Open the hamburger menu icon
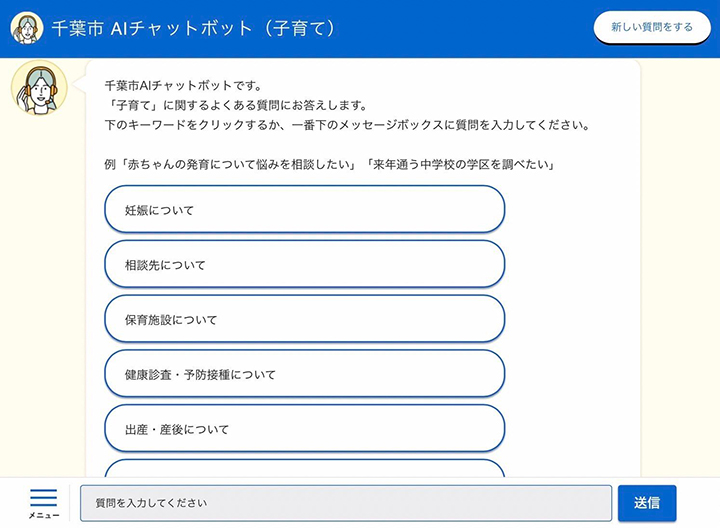Image resolution: width=720 pixels, height=528 pixels. point(43,497)
